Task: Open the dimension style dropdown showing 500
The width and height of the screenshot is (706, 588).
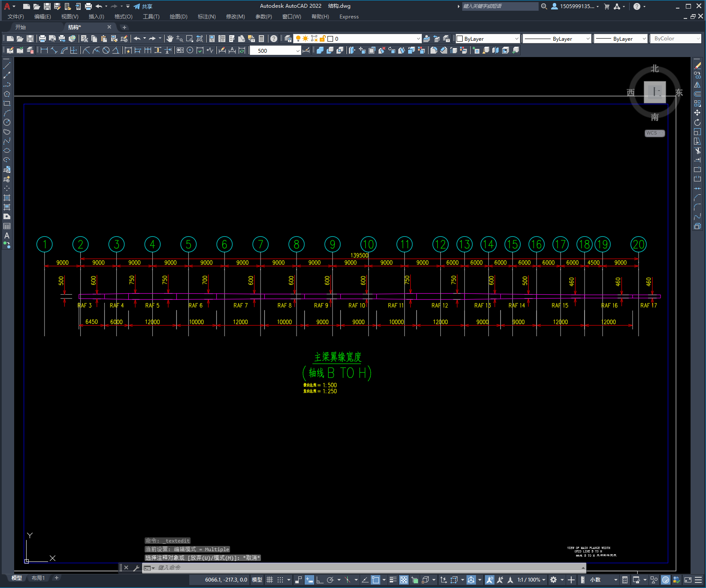Action: [276, 51]
